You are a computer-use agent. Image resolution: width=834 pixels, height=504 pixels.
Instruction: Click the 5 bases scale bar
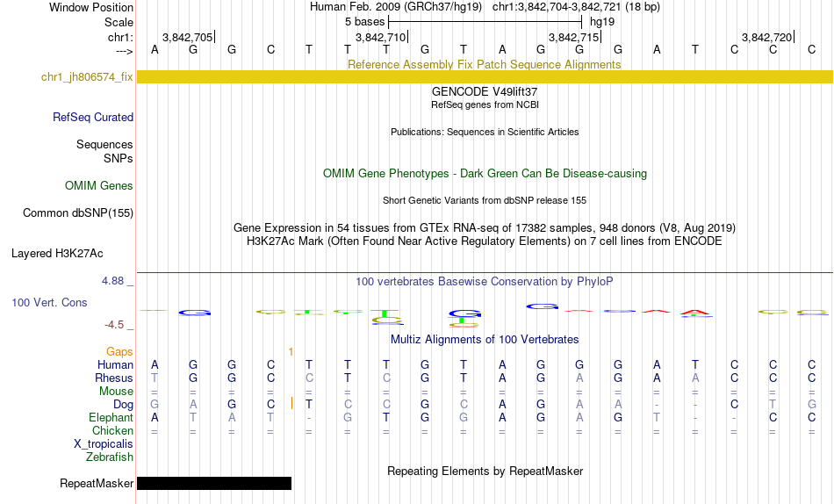click(485, 22)
